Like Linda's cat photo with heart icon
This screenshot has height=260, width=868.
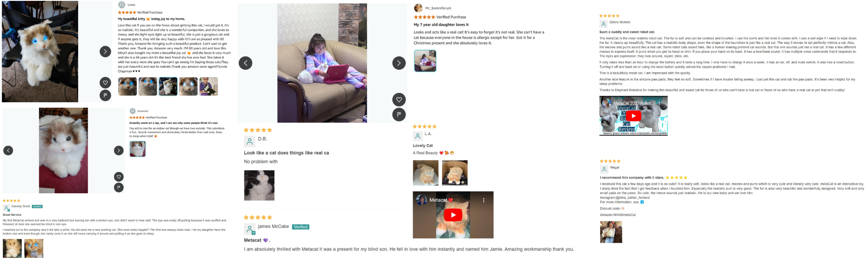(x=105, y=82)
